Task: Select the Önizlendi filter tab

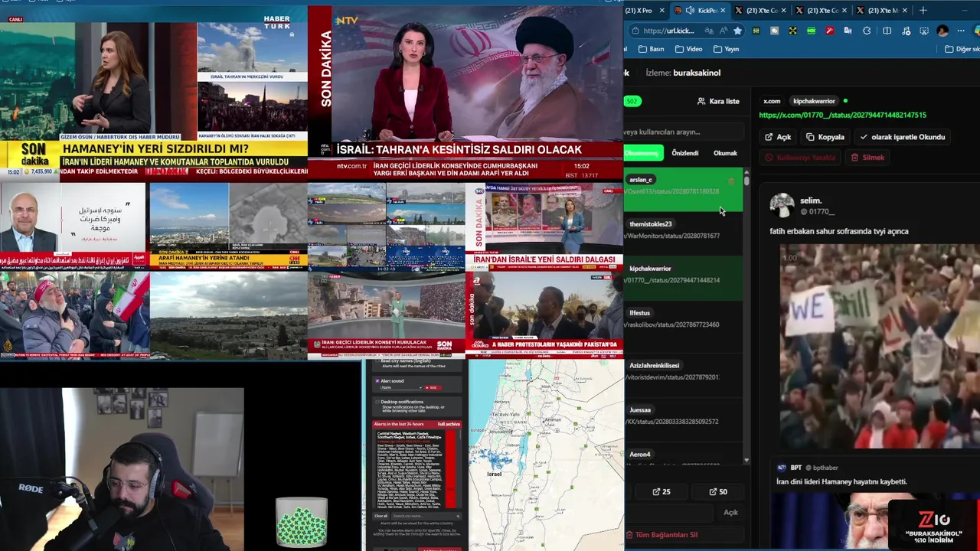Action: (x=684, y=153)
